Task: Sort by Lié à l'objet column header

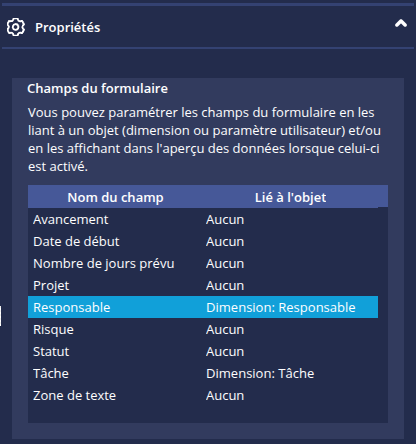Action: [290, 197]
